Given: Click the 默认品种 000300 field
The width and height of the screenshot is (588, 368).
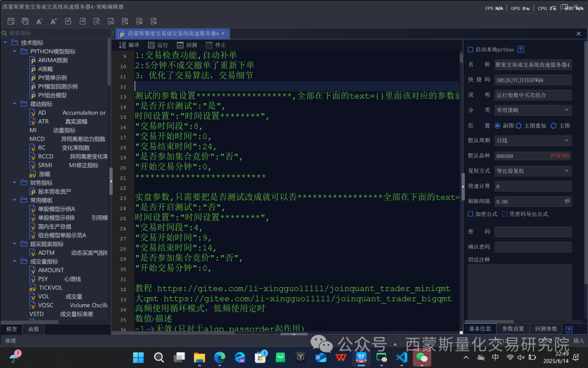Looking at the screenshot, I should [533, 156].
